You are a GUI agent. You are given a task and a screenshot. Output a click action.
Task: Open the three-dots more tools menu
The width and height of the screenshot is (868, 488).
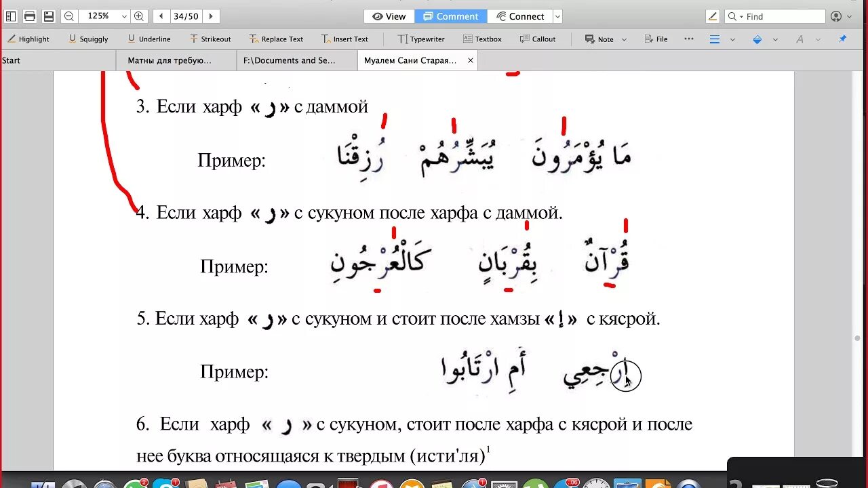coord(689,39)
